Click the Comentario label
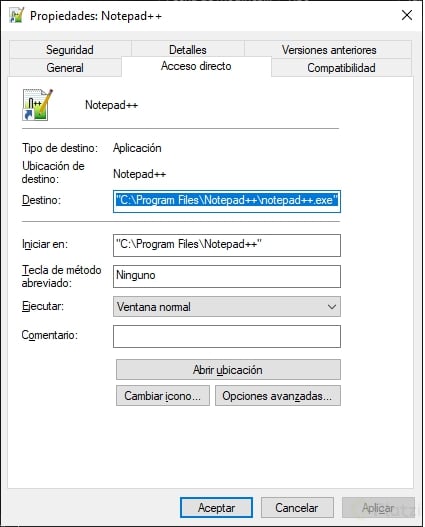 click(x=49, y=335)
